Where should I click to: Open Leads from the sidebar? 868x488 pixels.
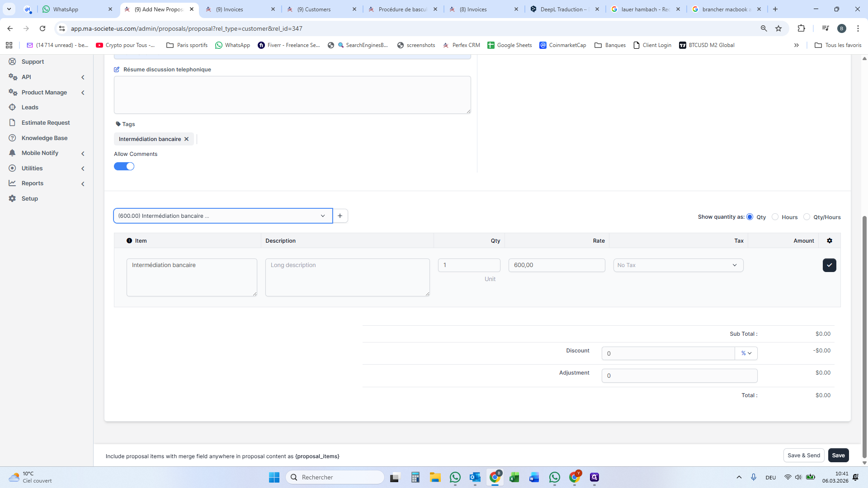[x=30, y=108]
